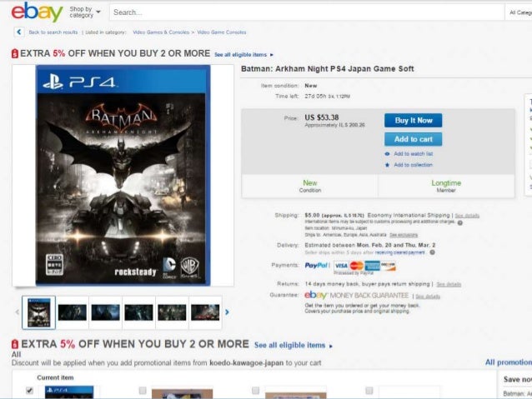This screenshot has height=399, width=532.
Task: Uncheck the Current item checkbox
Action: click(29, 391)
